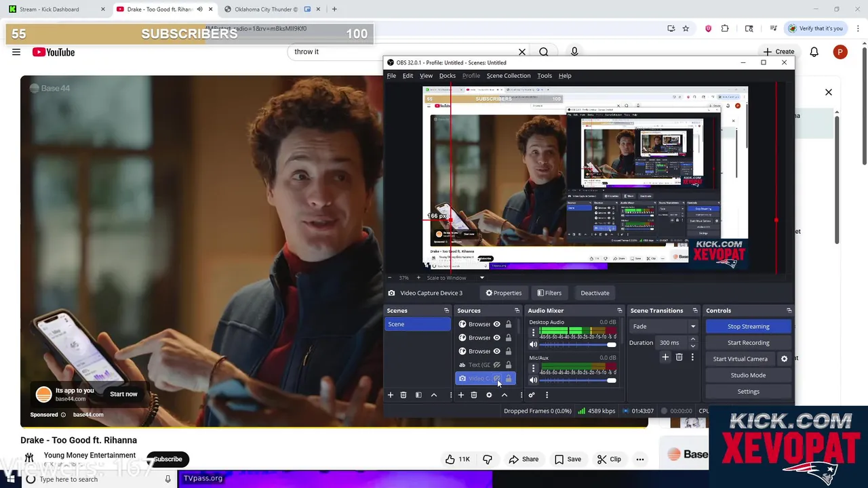Open Audio Mixer bottom three-dot menu
868x488 pixels.
[547, 395]
